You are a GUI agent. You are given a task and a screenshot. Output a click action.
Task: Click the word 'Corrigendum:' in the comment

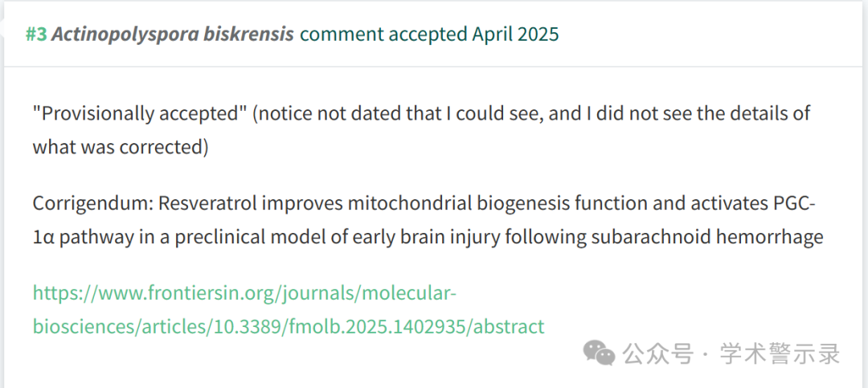[x=92, y=203]
